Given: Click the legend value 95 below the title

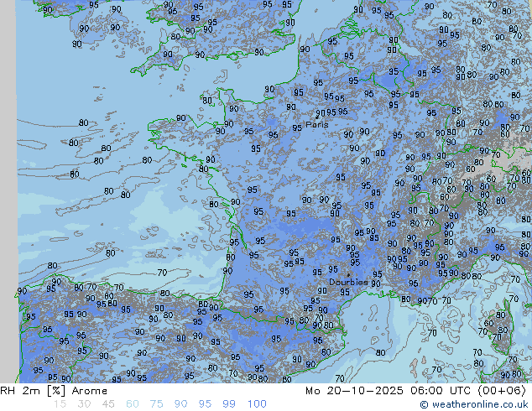Looking at the screenshot, I should pos(205,404).
